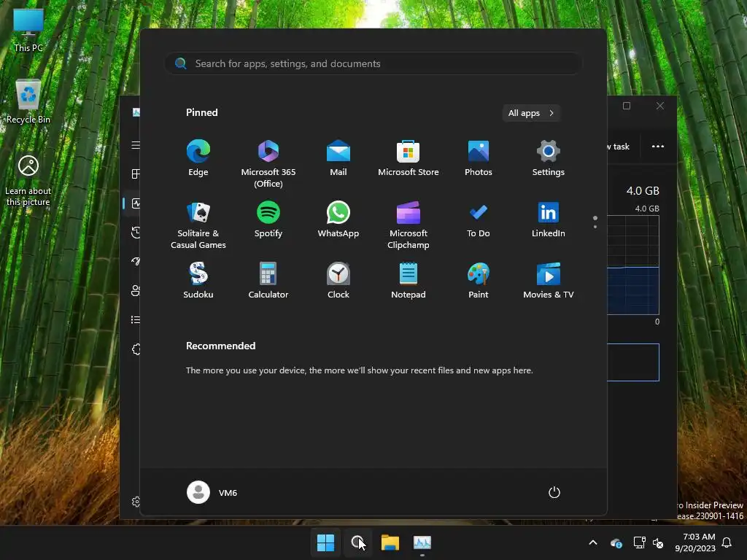Open Edge from pinned apps

[198, 158]
